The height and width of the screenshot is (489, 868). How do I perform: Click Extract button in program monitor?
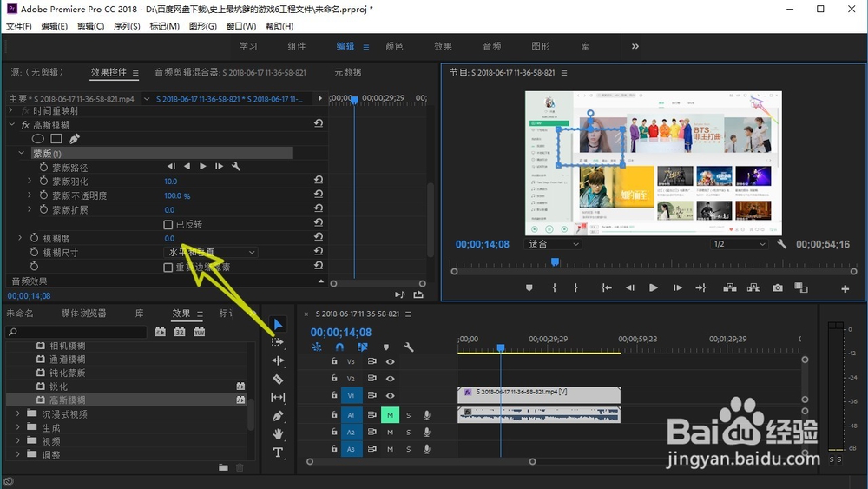click(x=753, y=288)
